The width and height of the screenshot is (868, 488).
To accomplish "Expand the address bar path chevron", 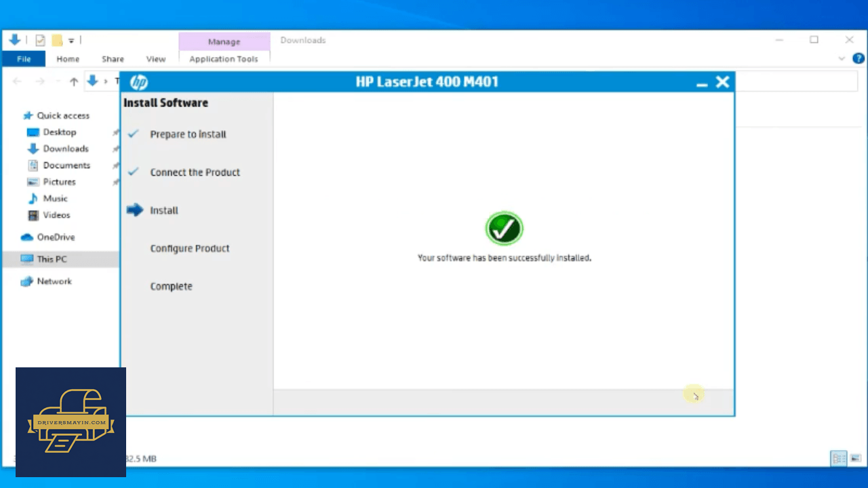I will pyautogui.click(x=106, y=82).
